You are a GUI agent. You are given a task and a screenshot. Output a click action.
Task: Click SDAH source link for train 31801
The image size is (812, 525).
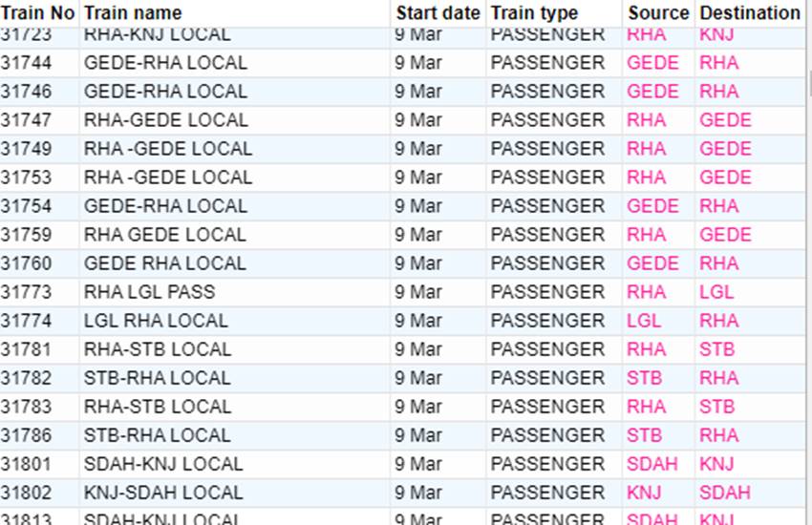coord(652,464)
